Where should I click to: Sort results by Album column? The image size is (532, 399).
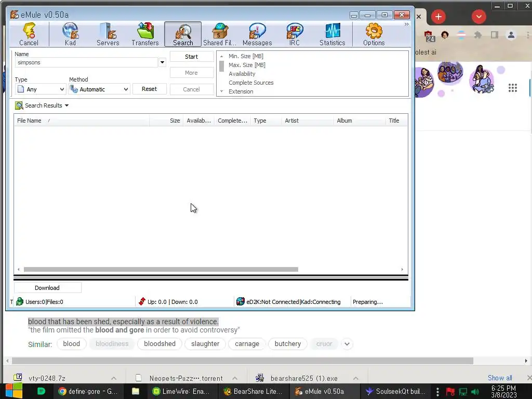[x=360, y=121]
